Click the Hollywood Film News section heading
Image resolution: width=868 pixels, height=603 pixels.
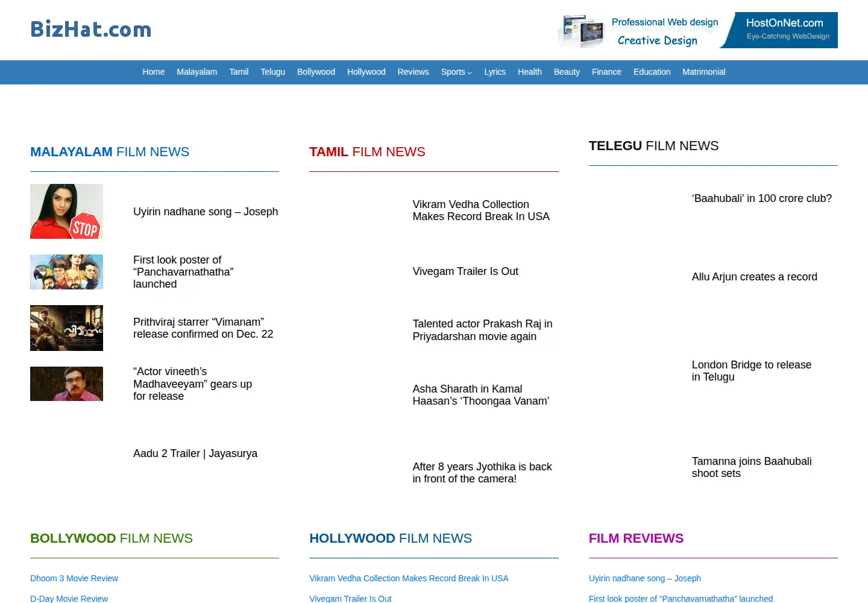[x=391, y=538]
